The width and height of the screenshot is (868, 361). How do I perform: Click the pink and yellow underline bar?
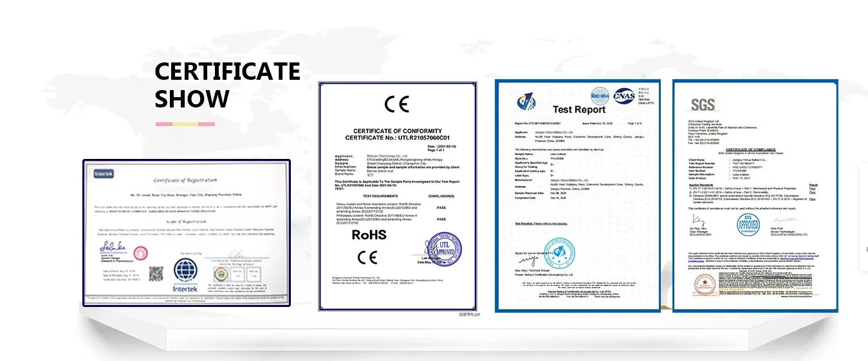185,124
